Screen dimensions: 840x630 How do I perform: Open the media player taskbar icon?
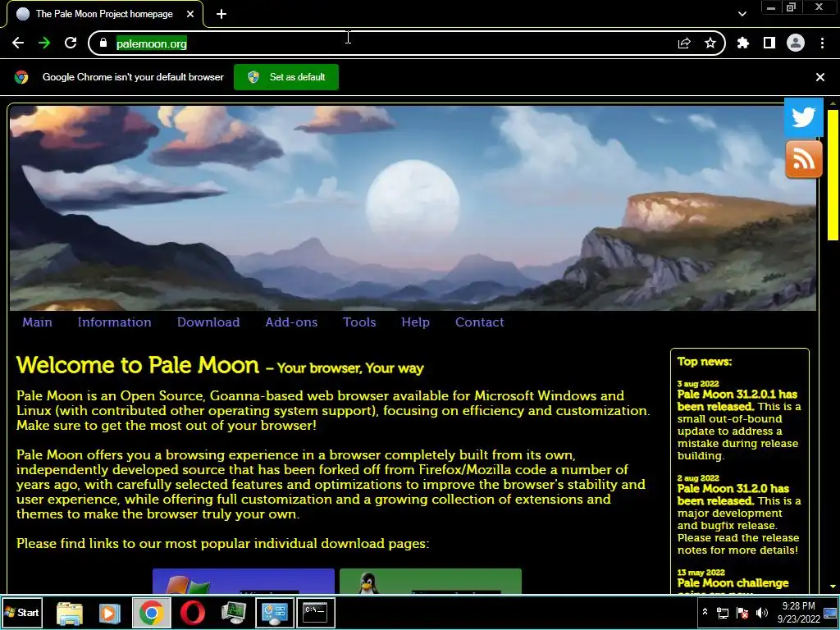pyautogui.click(x=110, y=613)
